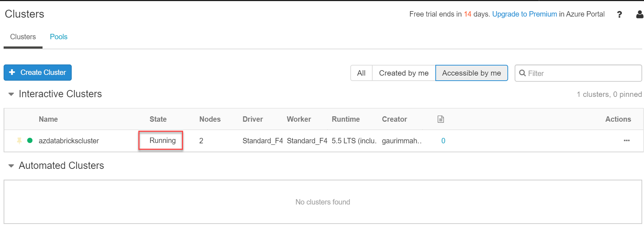Click the attached notebooks count 0

tap(443, 141)
